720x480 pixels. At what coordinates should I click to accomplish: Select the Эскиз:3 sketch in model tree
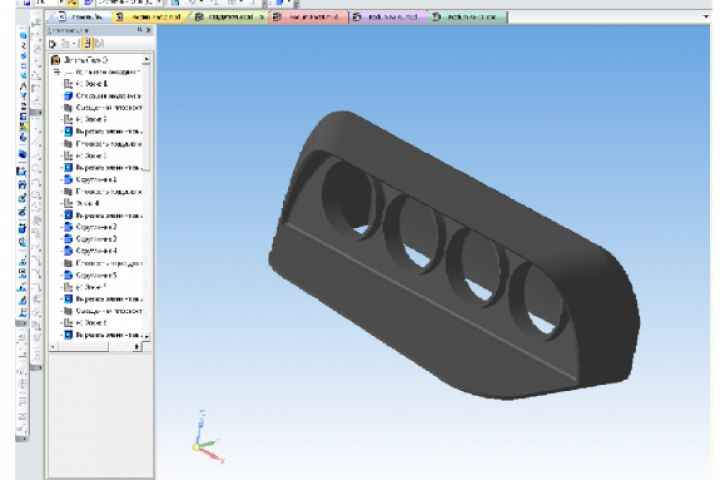[85, 156]
